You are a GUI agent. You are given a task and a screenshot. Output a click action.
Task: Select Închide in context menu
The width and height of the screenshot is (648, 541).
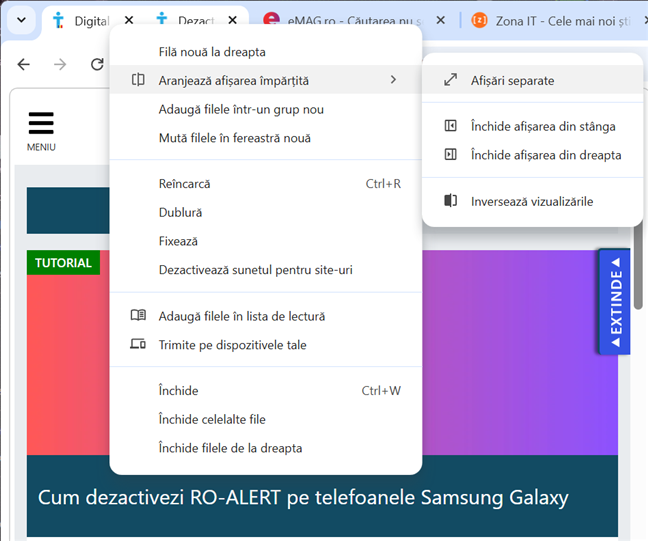tap(266, 391)
